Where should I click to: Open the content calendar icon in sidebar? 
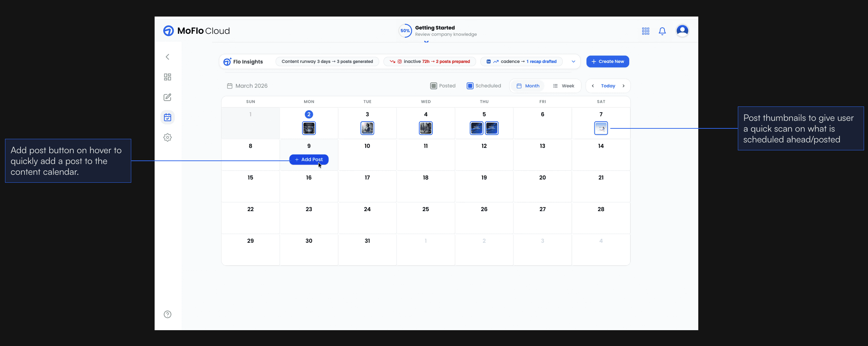168,117
